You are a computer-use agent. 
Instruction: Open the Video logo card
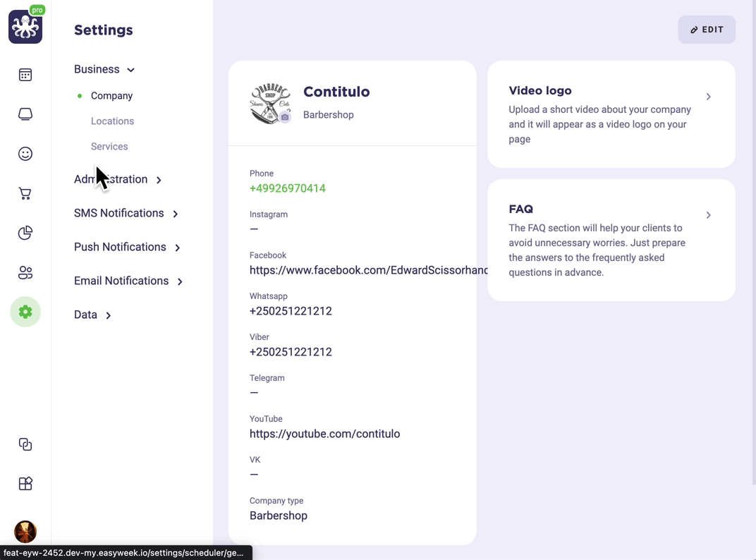611,114
